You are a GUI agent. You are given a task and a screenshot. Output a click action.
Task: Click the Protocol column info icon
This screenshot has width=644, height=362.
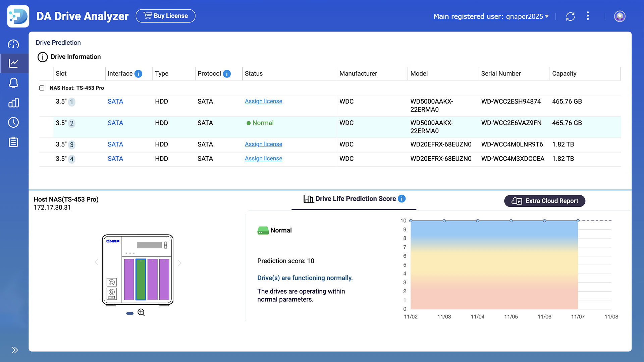point(227,74)
